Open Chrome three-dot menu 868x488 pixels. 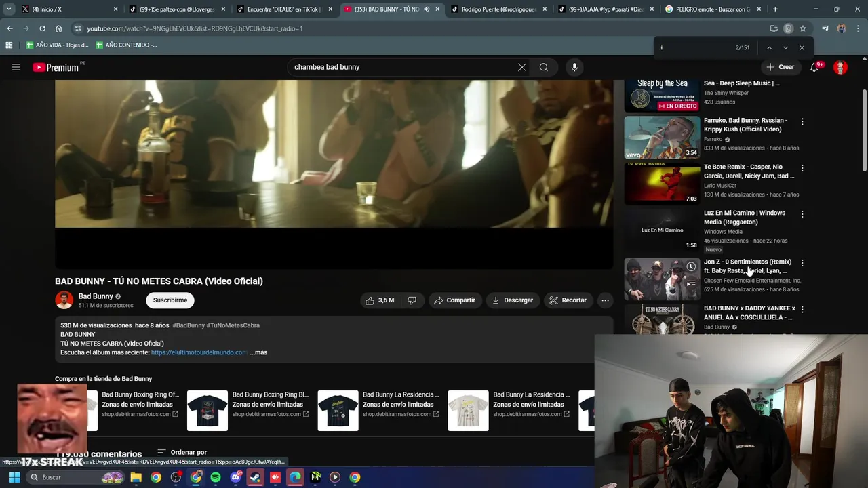[857, 28]
